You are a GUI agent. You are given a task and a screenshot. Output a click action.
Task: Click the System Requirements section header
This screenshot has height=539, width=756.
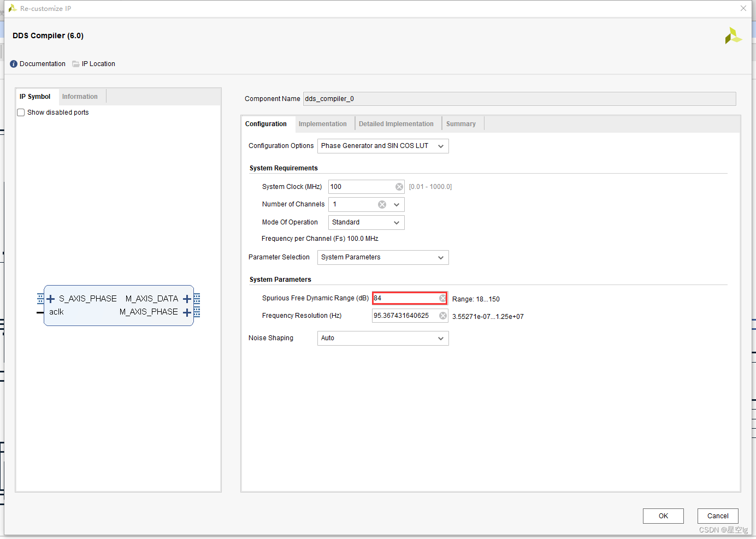coord(283,168)
